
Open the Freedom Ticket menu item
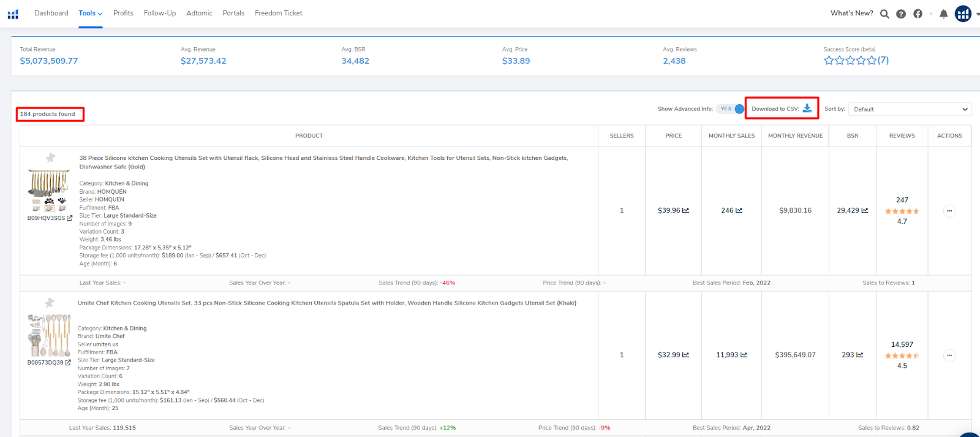(x=279, y=13)
